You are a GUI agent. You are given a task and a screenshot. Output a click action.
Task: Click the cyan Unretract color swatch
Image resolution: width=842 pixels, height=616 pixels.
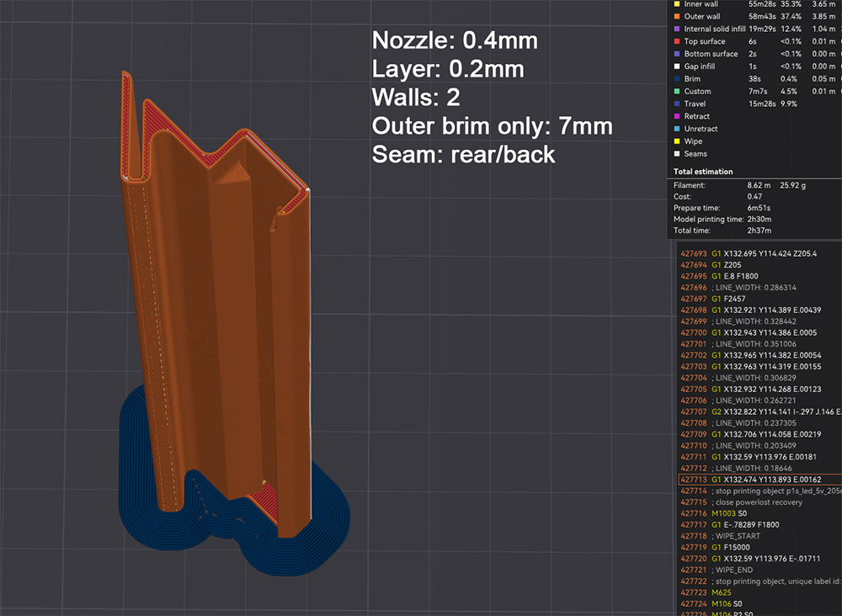point(676,129)
